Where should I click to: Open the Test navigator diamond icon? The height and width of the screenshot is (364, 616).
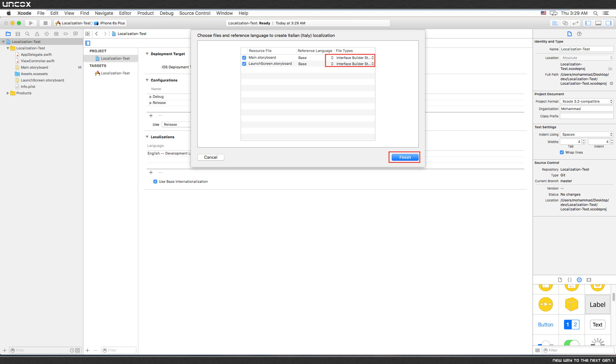point(47,34)
